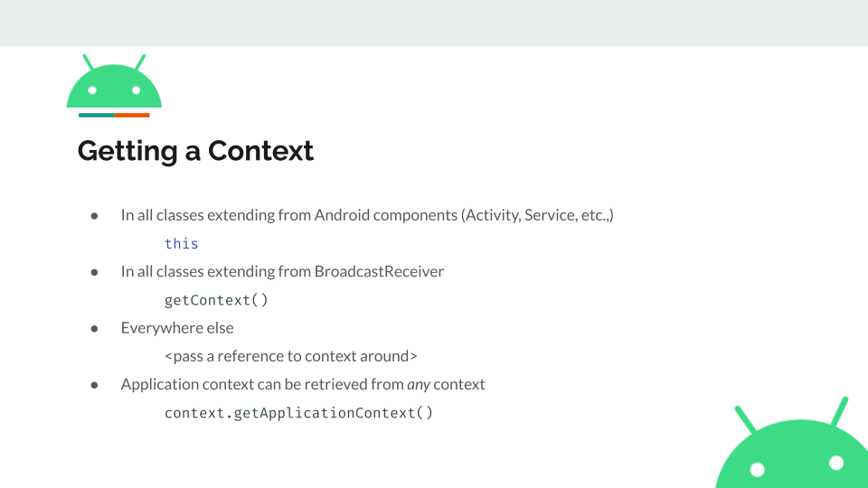
Task: Click the "Everywhere else" bullet text
Action: (177, 327)
